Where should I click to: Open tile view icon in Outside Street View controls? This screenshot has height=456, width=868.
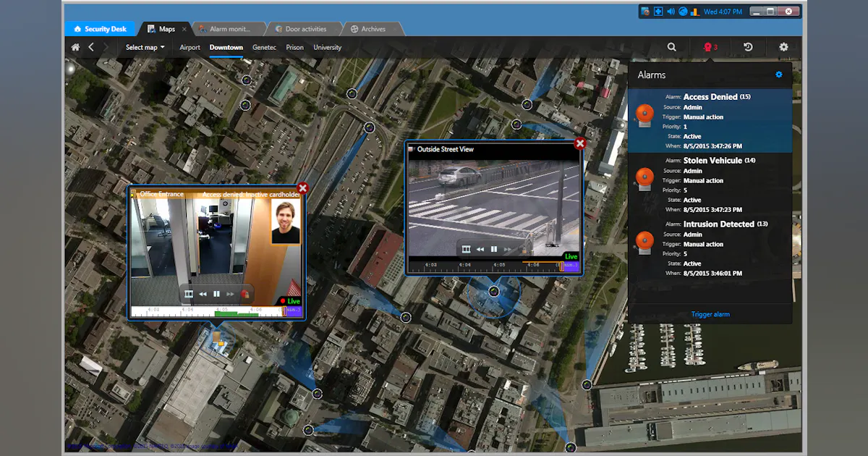pos(467,249)
